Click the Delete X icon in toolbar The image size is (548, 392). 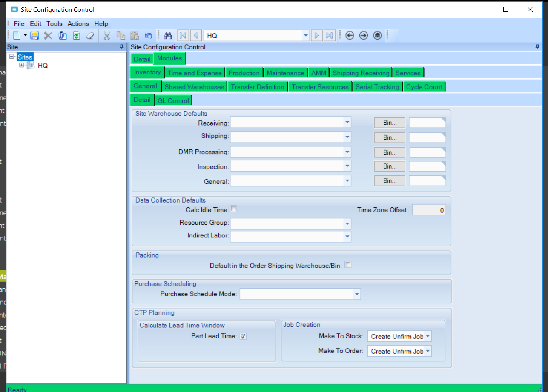click(x=48, y=36)
